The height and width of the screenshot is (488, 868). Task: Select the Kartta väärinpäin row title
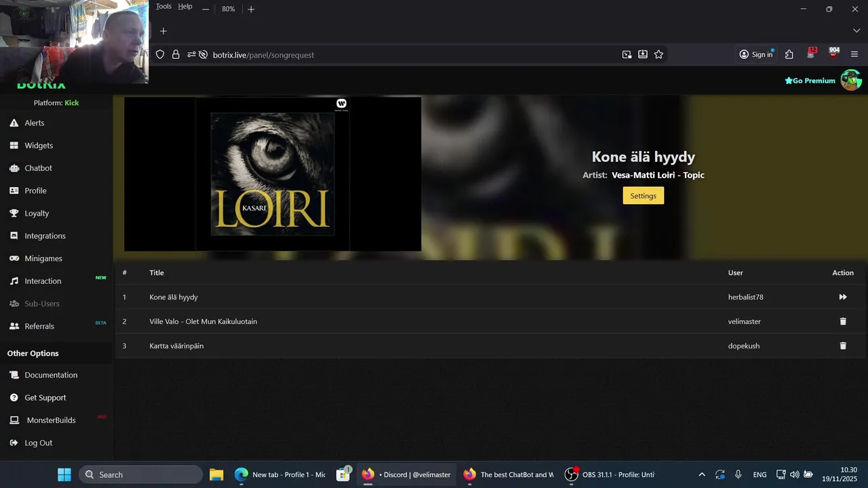pyautogui.click(x=176, y=346)
